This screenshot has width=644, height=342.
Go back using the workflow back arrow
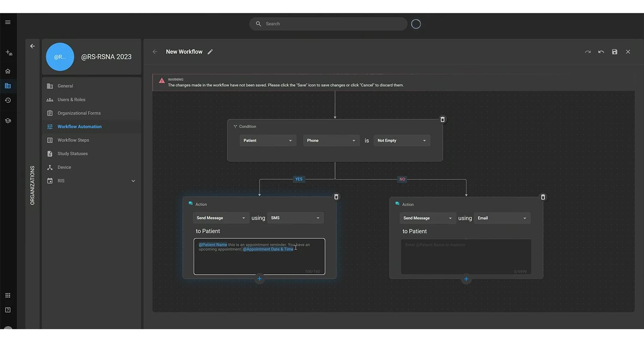pyautogui.click(x=155, y=51)
